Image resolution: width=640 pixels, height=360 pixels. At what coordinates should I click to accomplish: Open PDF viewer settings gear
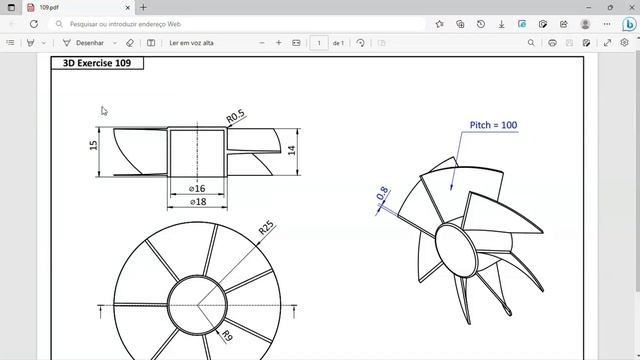pos(624,42)
